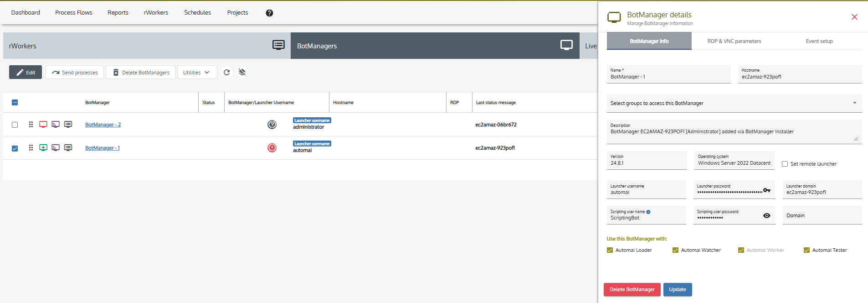Click the clear layers icon beside refresh
This screenshot has height=303, width=868.
[x=242, y=72]
